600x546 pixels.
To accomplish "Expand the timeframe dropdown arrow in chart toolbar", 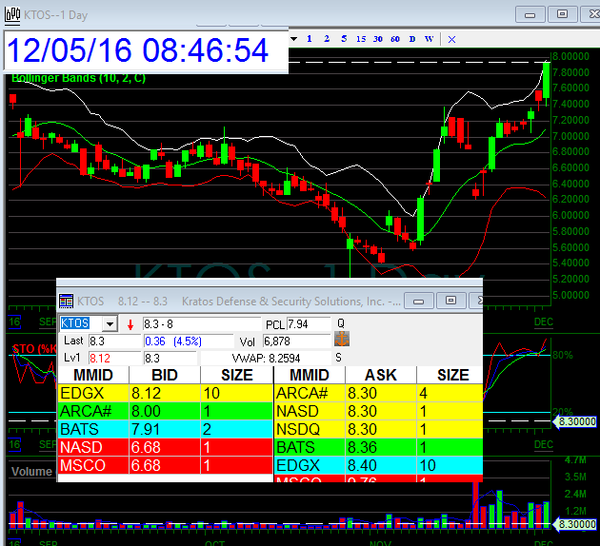I will [295, 39].
